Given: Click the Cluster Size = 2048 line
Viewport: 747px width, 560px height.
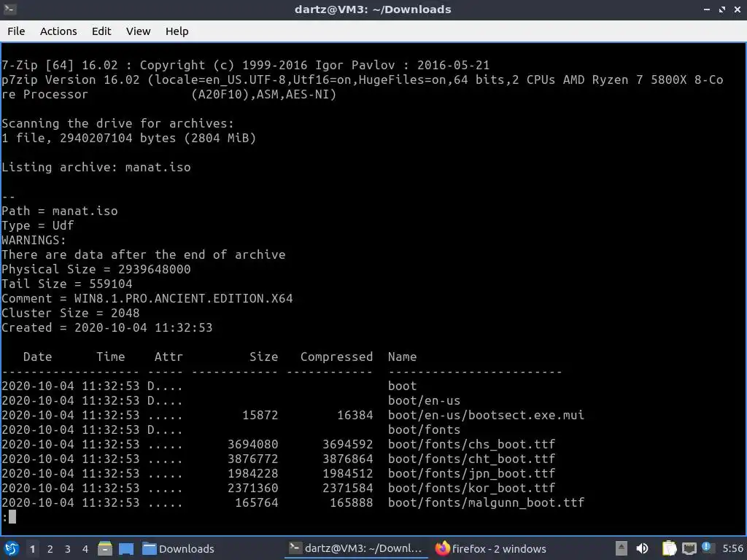Looking at the screenshot, I should coord(71,313).
